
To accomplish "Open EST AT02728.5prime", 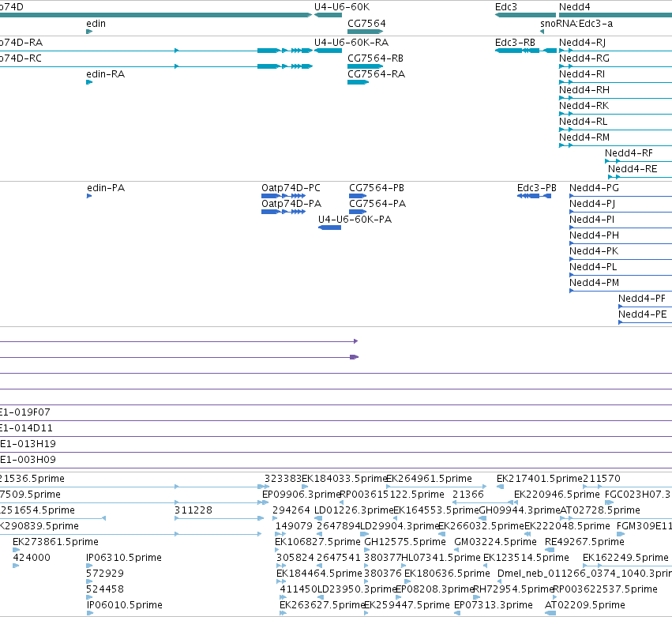I will click(600, 510).
